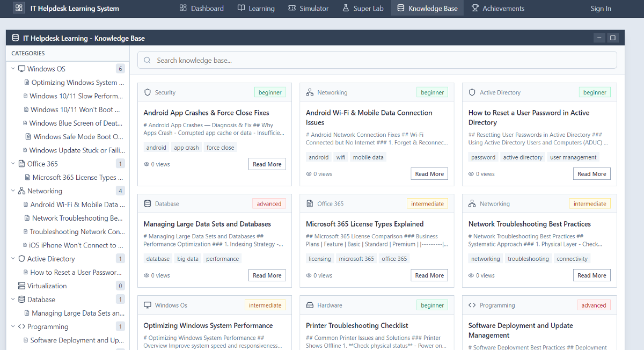Go to the Super Lab tab

362,8
